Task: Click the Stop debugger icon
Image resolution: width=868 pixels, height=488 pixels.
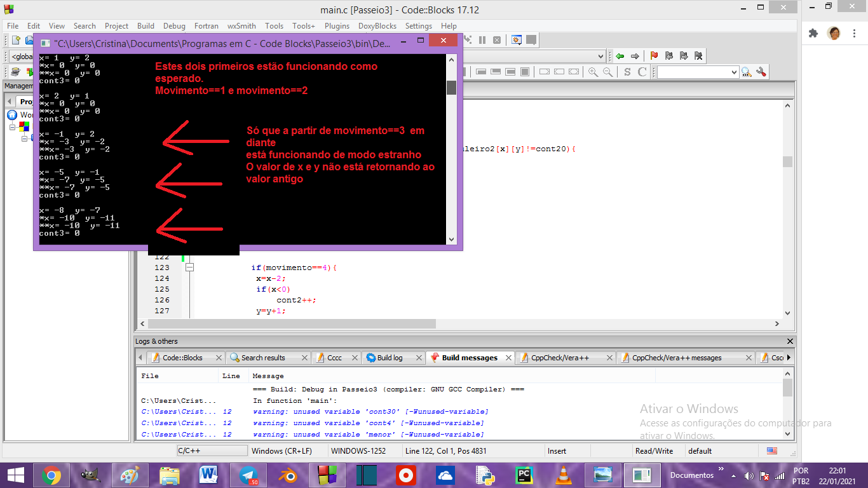Action: tap(497, 40)
